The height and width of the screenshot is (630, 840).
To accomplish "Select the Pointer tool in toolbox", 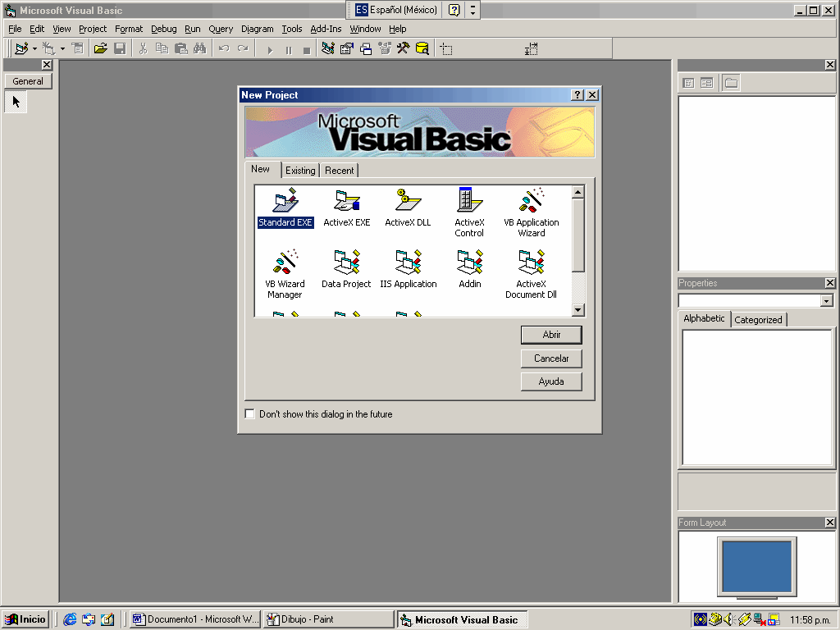I will tap(16, 101).
